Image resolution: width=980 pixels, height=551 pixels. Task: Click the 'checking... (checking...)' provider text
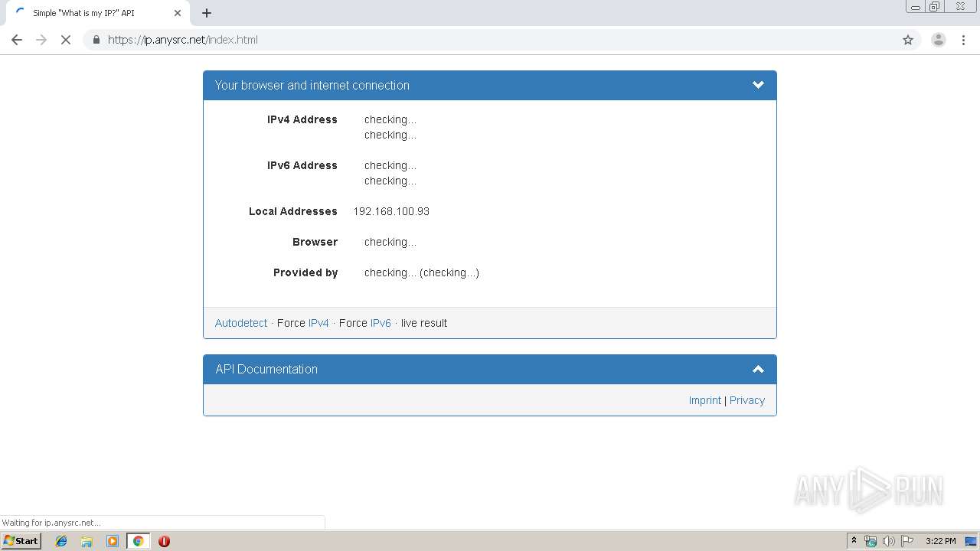422,272
